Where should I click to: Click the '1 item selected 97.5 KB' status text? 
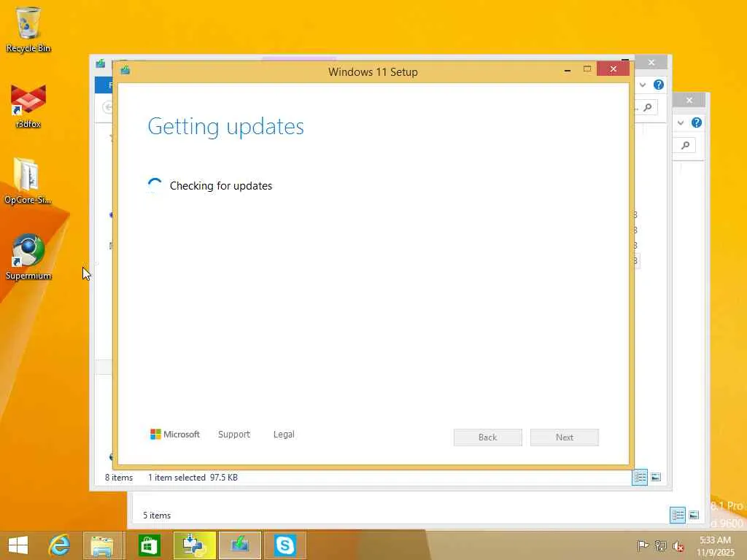pyautogui.click(x=193, y=477)
